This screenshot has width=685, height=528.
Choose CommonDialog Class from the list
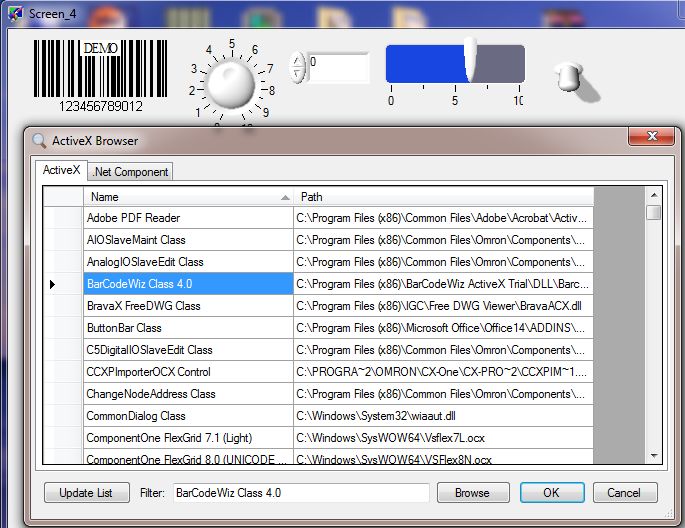click(x=188, y=416)
